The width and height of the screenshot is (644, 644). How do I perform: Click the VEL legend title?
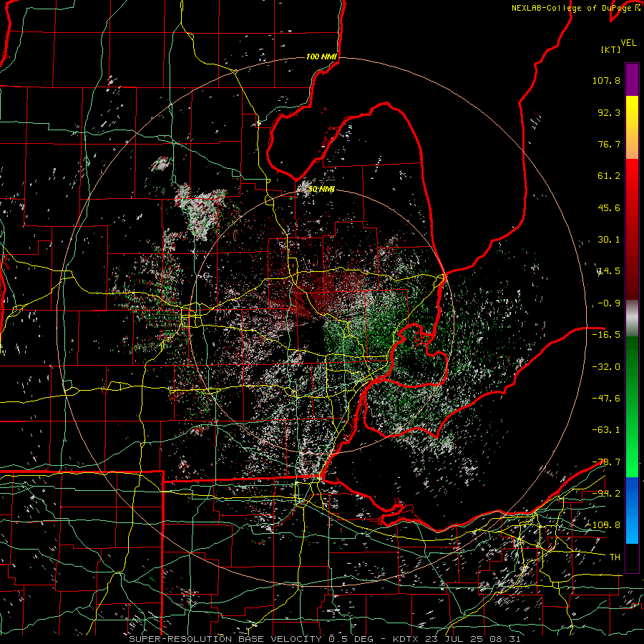tap(629, 43)
